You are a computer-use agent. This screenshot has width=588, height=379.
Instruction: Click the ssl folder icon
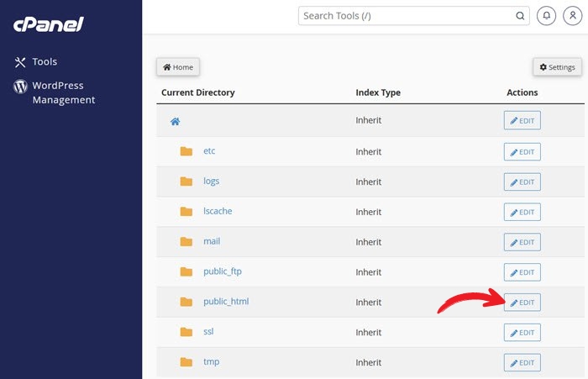186,332
